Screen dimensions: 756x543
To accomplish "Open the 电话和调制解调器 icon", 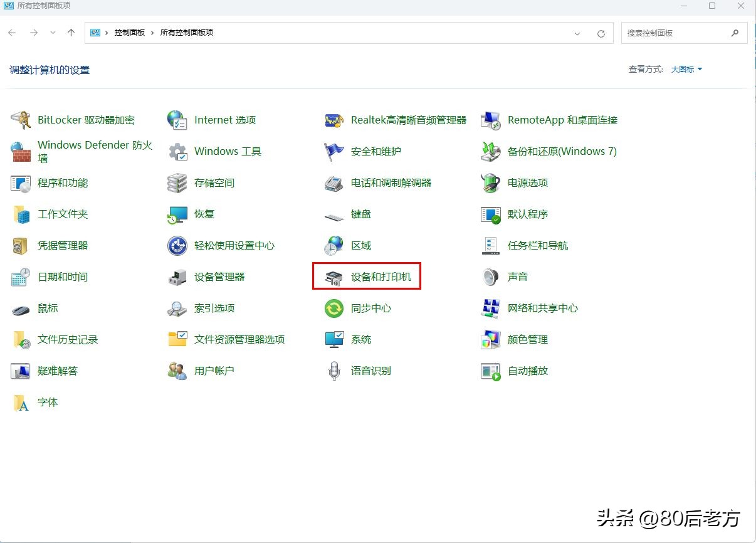I will pos(334,182).
